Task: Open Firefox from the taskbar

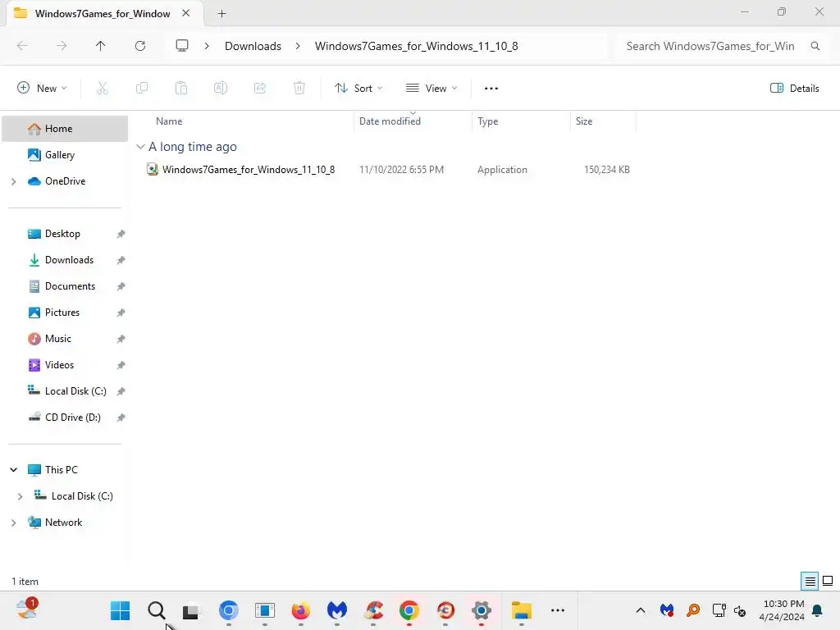Action: click(x=300, y=610)
